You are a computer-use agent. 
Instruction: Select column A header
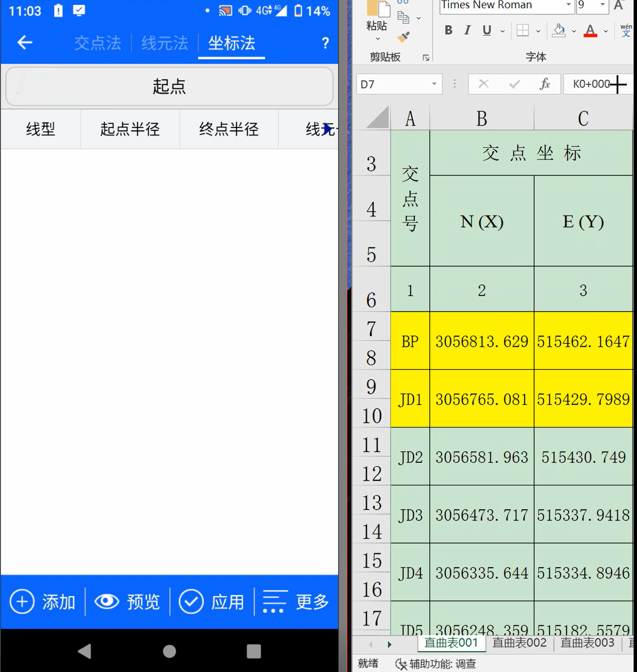click(410, 118)
